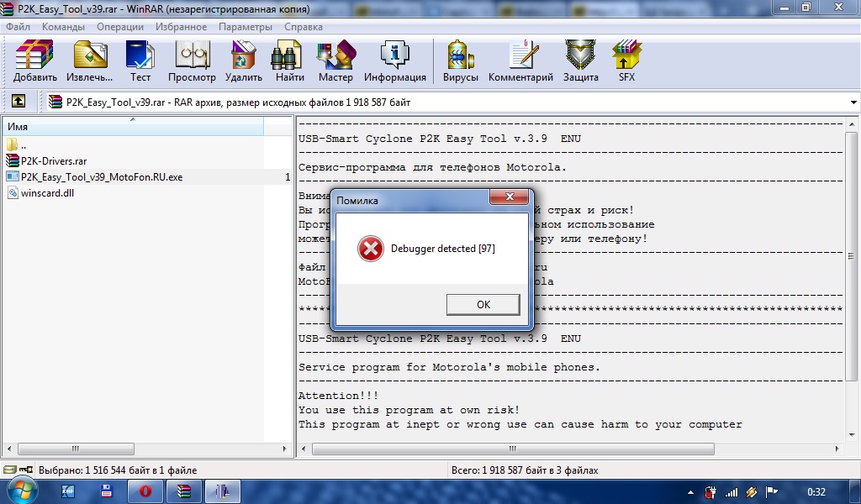
Task: Click the Удалить (Delete) toolbar icon
Action: [243, 60]
